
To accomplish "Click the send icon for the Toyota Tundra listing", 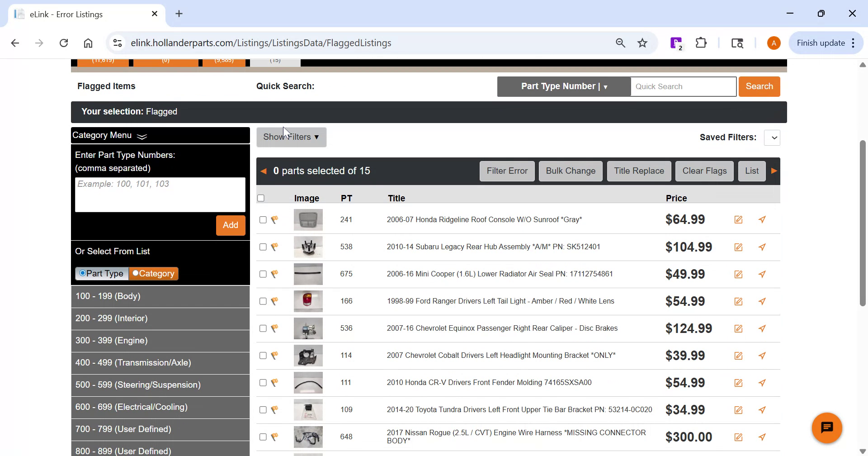I will coord(762,410).
